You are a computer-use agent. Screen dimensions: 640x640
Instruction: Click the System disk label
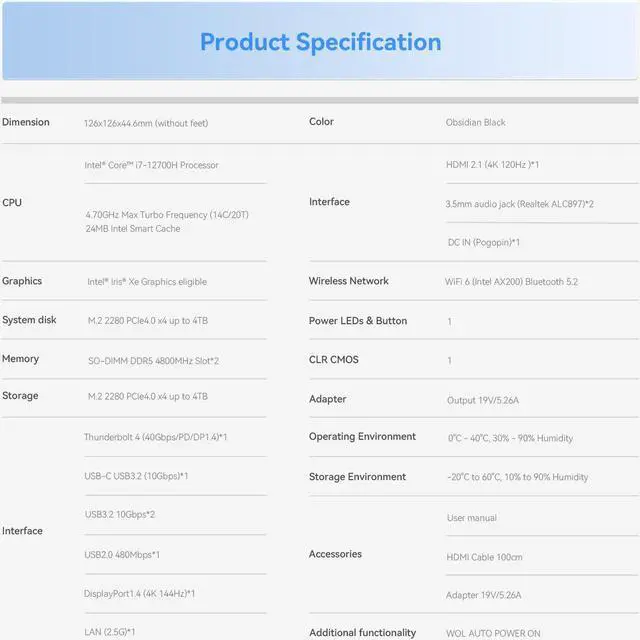tap(30, 320)
